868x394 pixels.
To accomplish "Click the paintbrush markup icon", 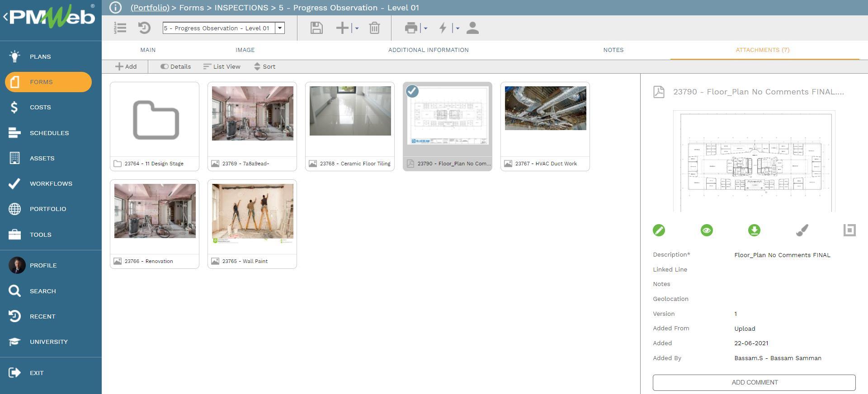I will coord(802,230).
